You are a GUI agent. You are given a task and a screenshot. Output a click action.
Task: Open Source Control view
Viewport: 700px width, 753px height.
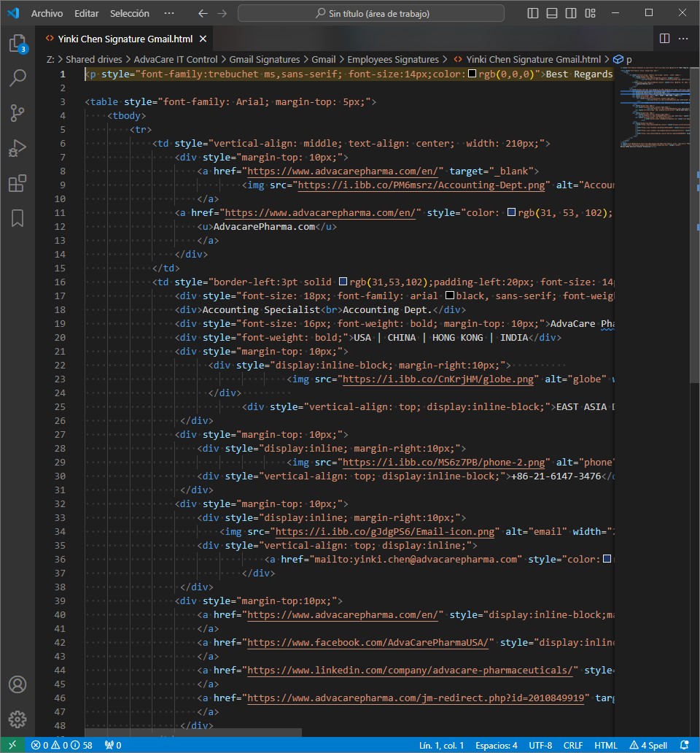17,113
